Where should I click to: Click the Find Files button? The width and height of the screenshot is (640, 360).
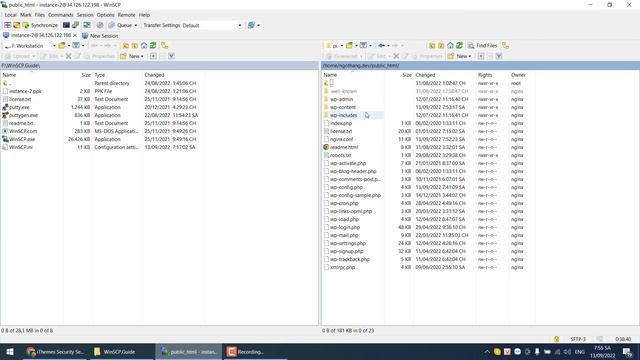point(482,46)
